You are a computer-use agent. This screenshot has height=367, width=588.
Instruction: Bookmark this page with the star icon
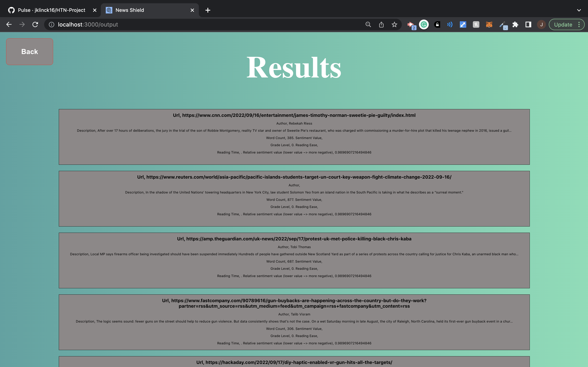394,24
